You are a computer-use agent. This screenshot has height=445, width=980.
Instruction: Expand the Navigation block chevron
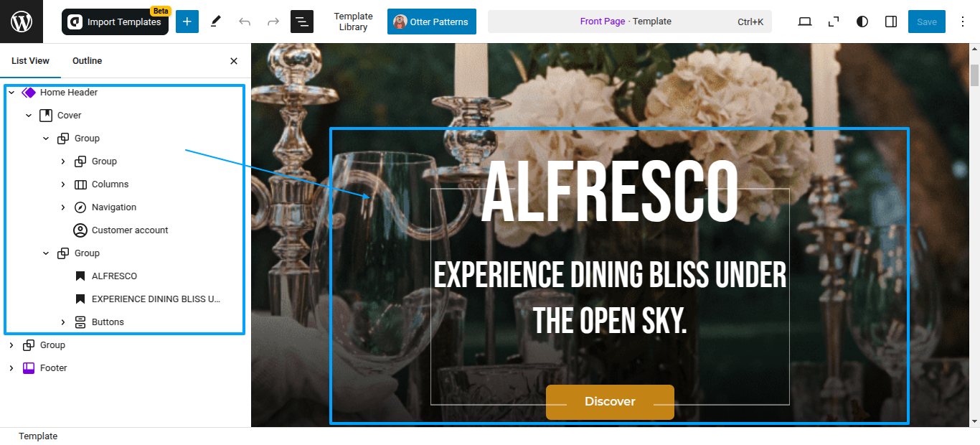(x=63, y=207)
